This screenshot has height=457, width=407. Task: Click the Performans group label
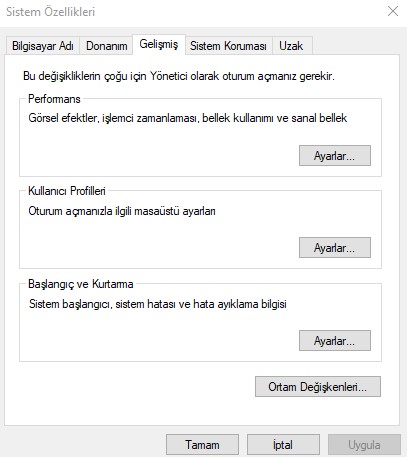click(54, 99)
